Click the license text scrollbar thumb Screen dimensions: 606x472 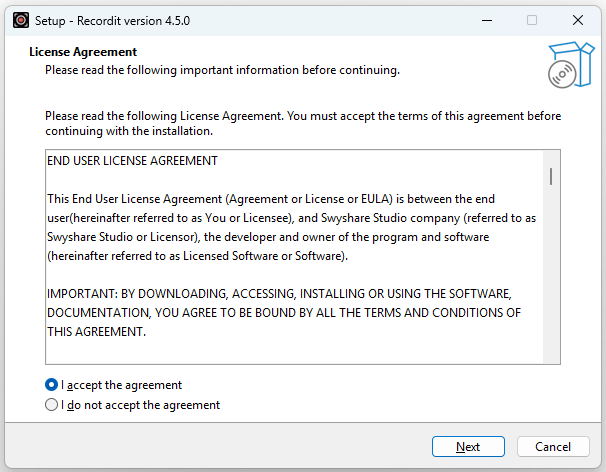click(551, 176)
